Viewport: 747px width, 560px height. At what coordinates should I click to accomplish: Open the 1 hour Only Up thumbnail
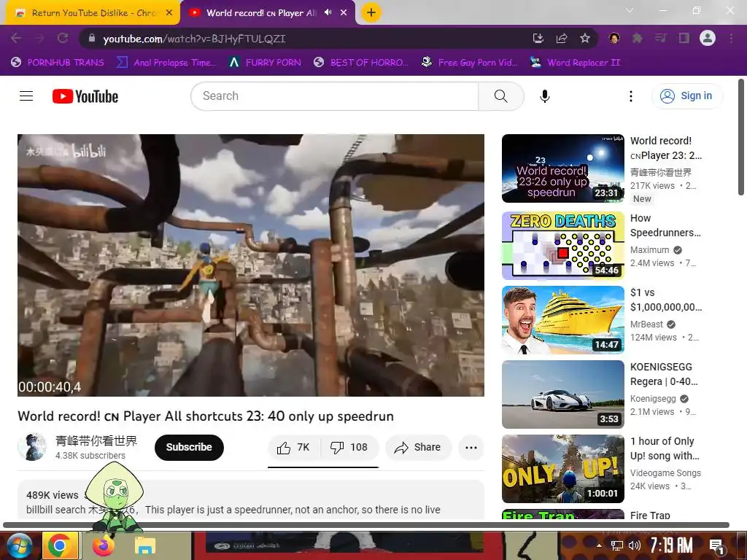tap(563, 469)
